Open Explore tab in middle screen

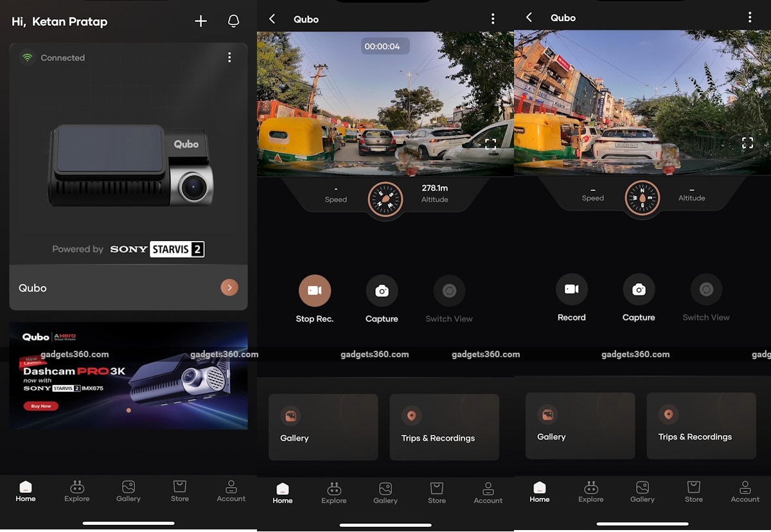[334, 493]
